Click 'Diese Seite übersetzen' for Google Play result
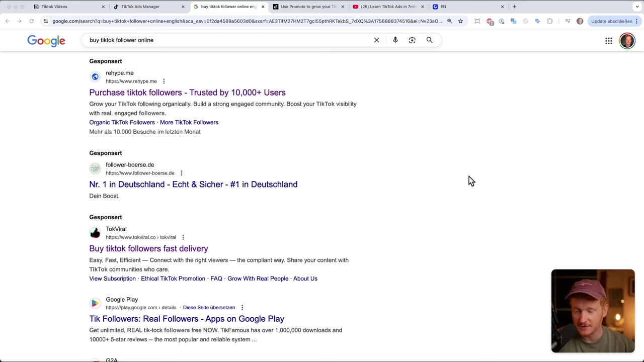Image resolution: width=644 pixels, height=362 pixels. point(209,308)
